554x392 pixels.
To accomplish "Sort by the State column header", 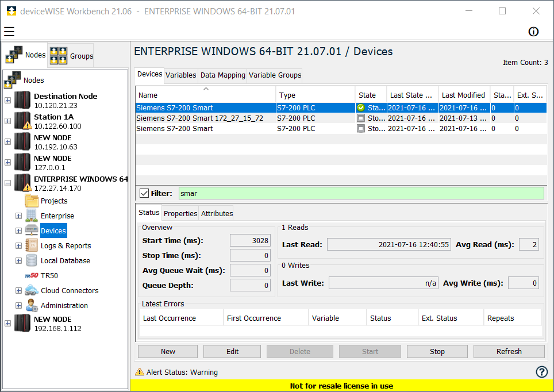I will click(x=371, y=95).
